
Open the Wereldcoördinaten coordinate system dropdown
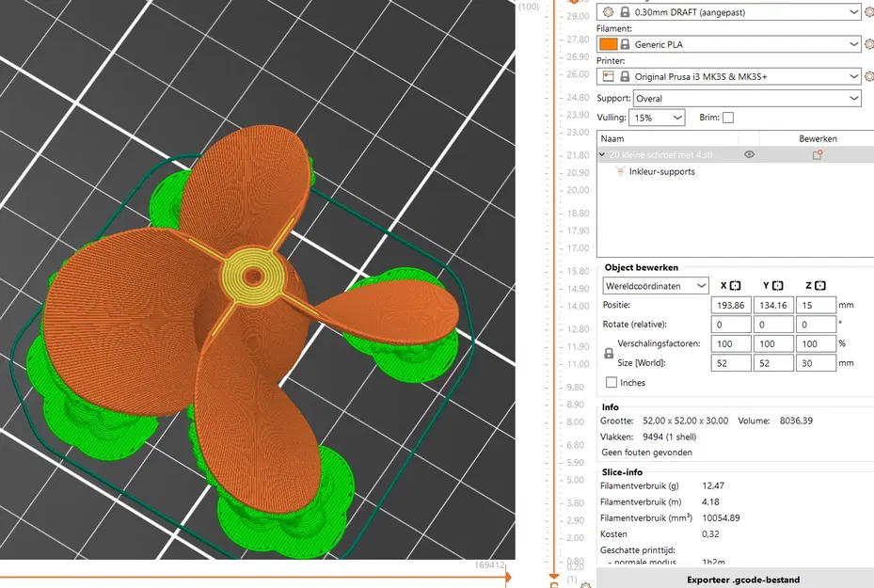[656, 286]
